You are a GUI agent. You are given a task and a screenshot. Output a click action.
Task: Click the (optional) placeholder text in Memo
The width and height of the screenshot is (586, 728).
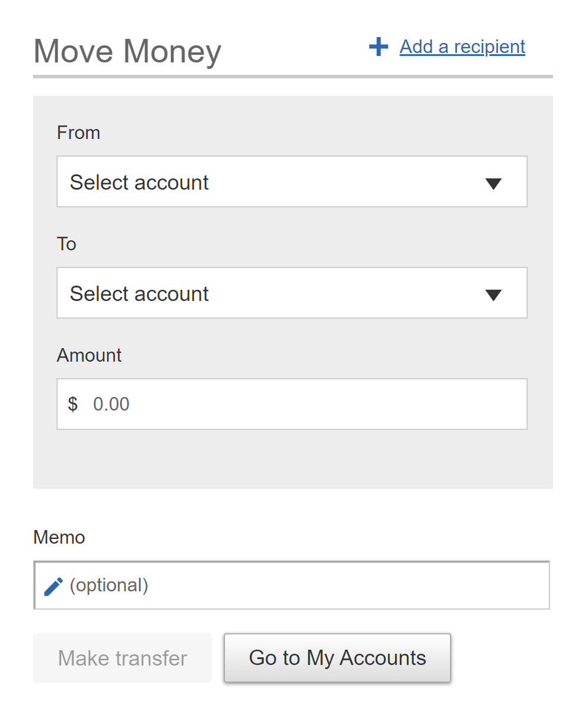109,585
